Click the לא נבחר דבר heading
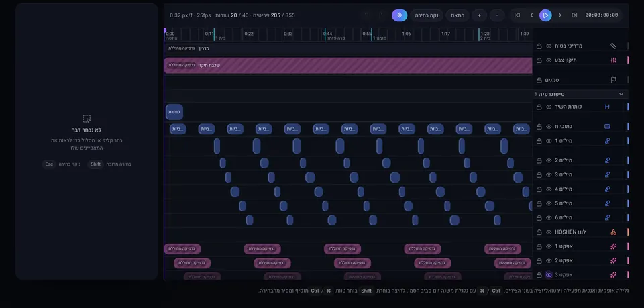The image size is (644, 308). (x=87, y=130)
